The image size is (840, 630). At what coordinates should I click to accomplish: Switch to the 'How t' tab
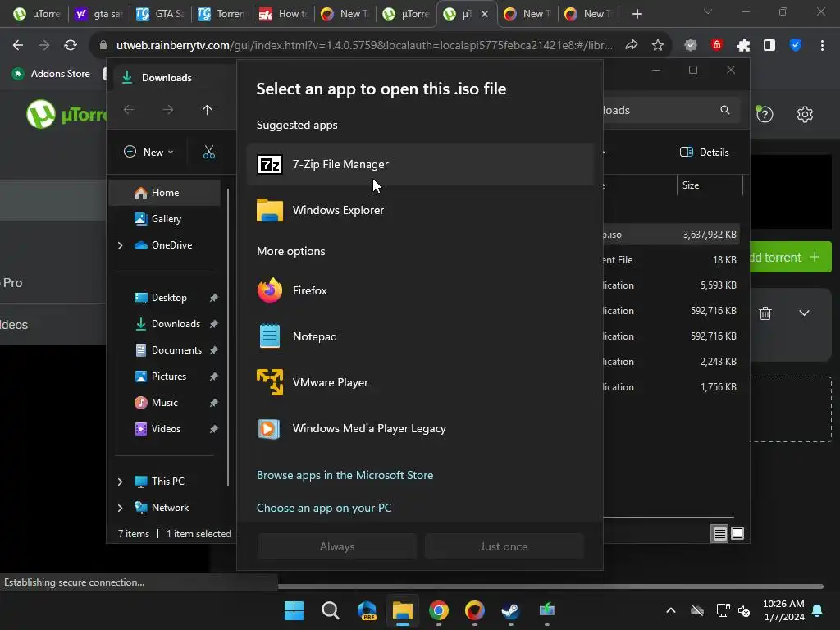(x=283, y=14)
